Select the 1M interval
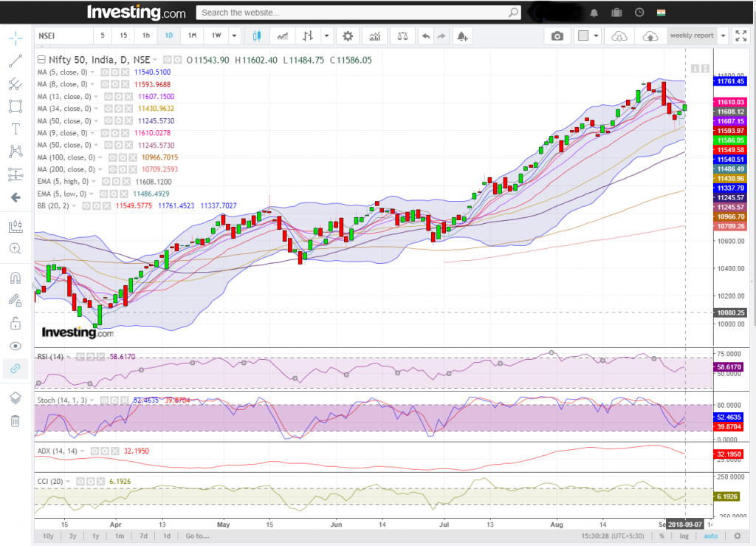 click(192, 35)
